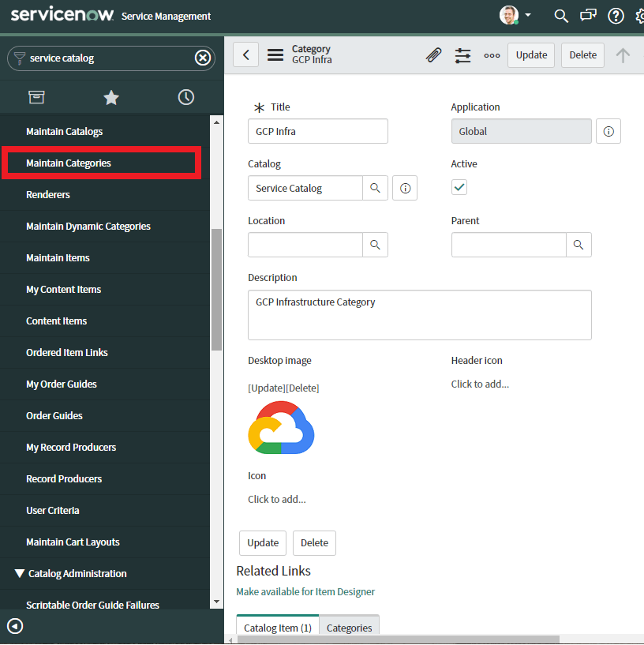Click Update button in form header
This screenshot has height=645, width=644.
pos(531,55)
